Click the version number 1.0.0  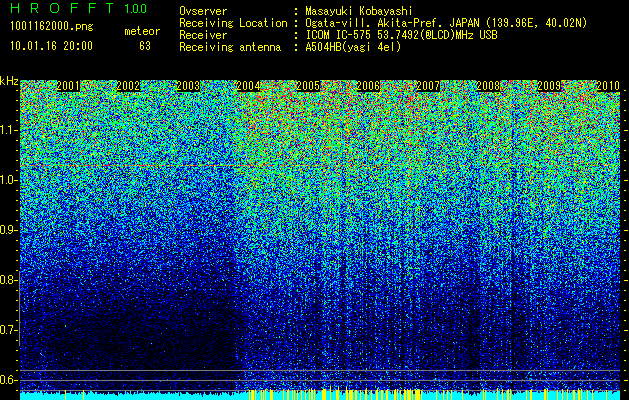click(136, 8)
